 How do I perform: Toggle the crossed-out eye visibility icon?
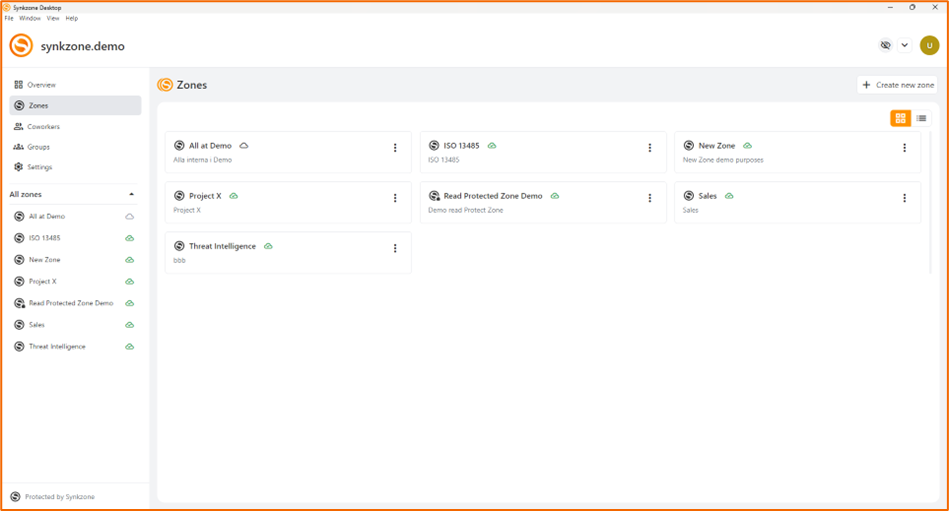click(x=885, y=45)
